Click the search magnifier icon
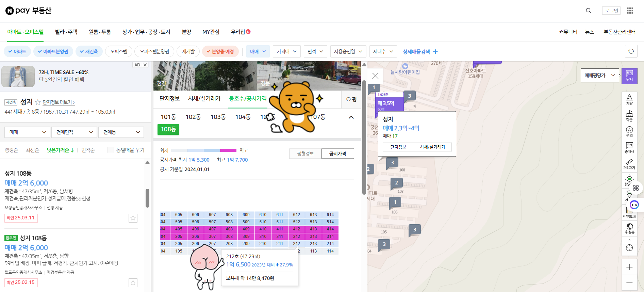This screenshot has height=292, width=644. tap(588, 11)
